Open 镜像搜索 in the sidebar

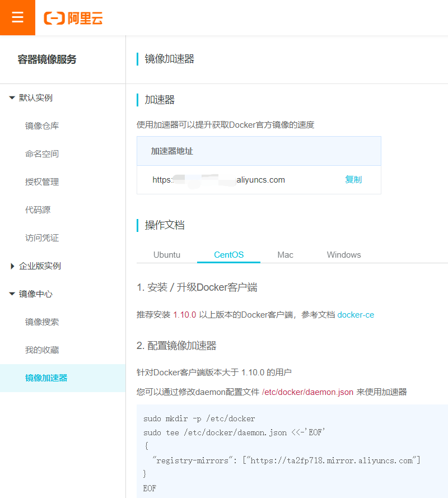[x=42, y=322]
